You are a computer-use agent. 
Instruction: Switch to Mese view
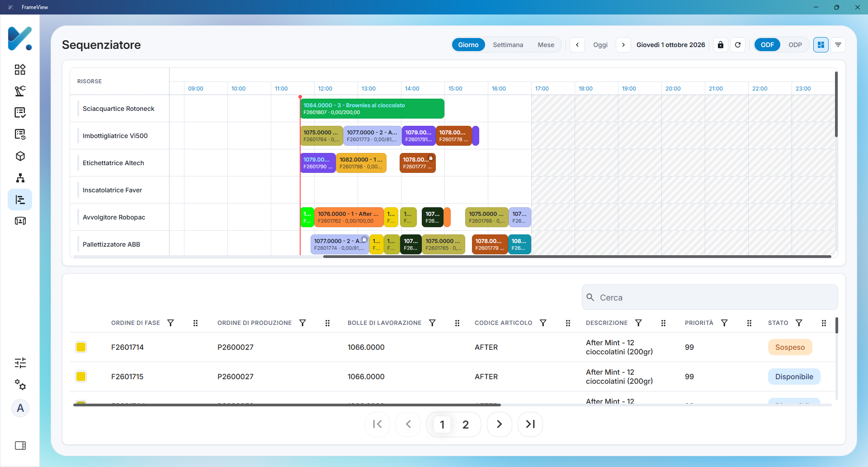pos(546,45)
